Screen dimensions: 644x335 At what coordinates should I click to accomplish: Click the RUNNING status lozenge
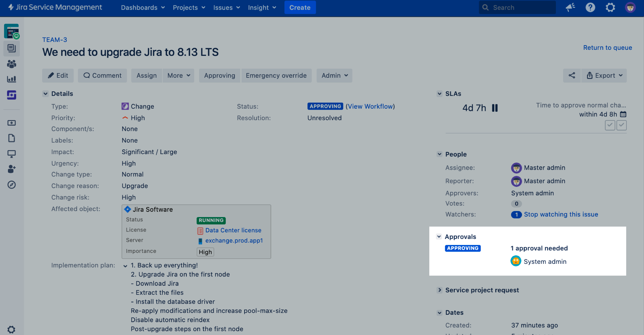point(211,220)
